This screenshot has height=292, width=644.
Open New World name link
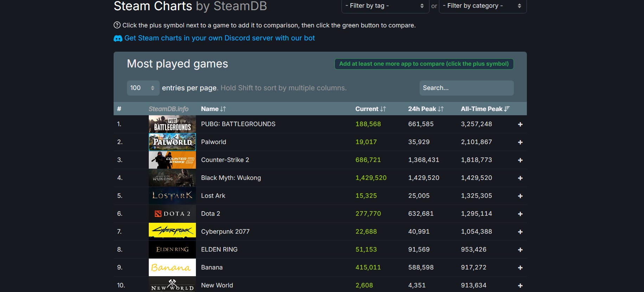coord(217,285)
